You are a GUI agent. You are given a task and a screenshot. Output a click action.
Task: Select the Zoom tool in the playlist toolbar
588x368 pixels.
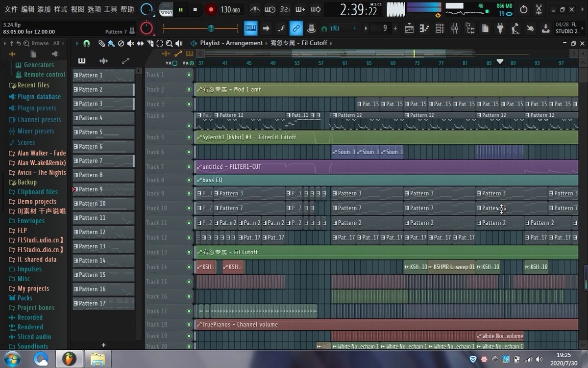(x=169, y=43)
